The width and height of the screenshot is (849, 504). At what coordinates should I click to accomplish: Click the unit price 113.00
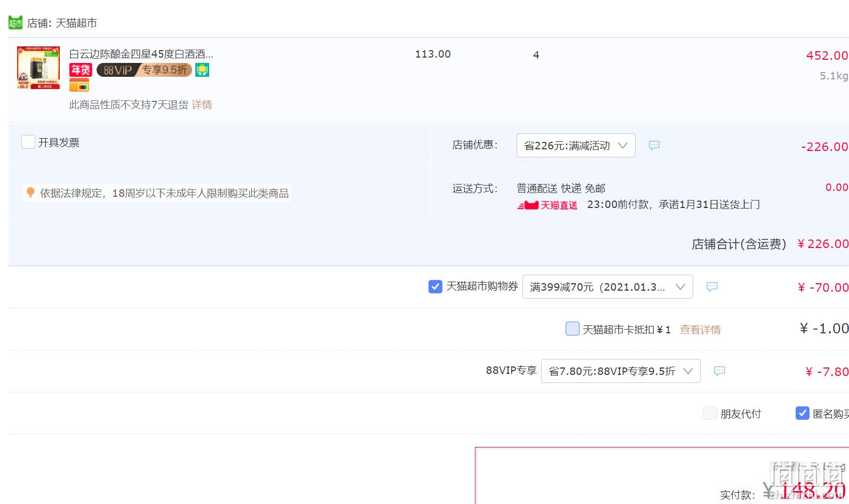pyautogui.click(x=433, y=54)
